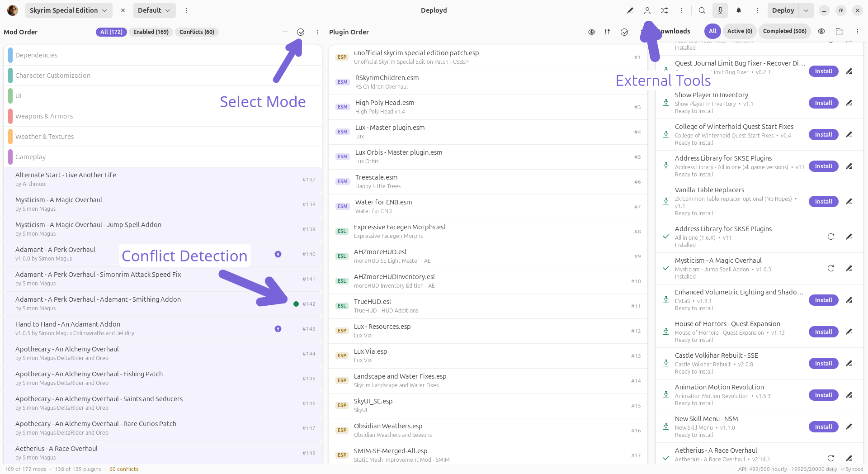Image resolution: width=868 pixels, height=474 pixels.
Task: Open search with the magnifier icon
Action: coord(702,10)
